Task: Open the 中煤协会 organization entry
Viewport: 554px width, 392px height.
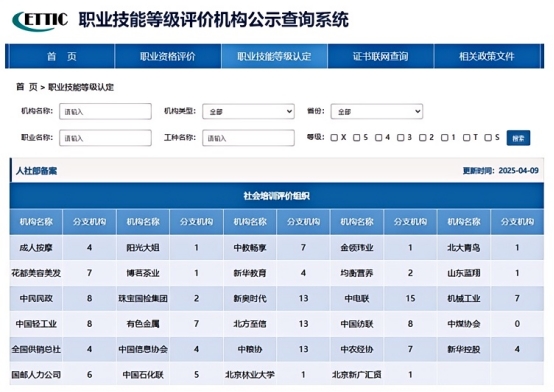Action: (x=464, y=324)
